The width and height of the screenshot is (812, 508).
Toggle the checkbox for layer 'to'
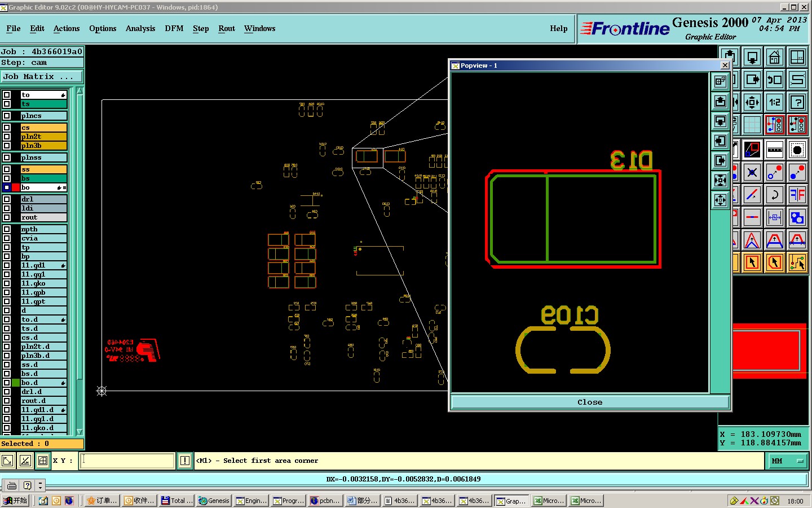[x=7, y=95]
